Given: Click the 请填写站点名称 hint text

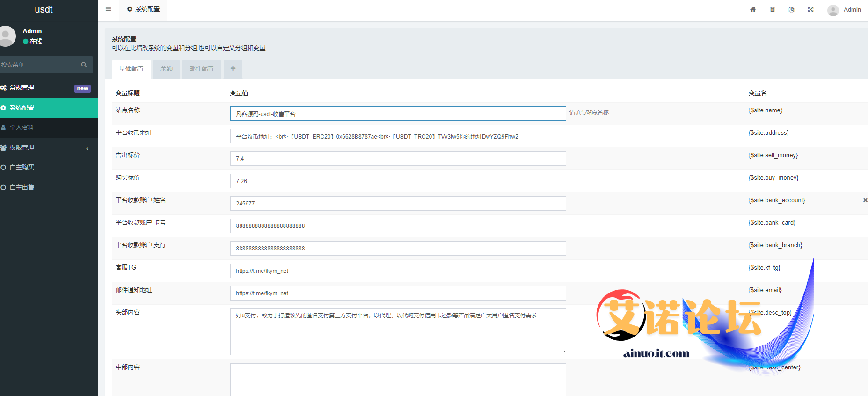Looking at the screenshot, I should coord(589,112).
